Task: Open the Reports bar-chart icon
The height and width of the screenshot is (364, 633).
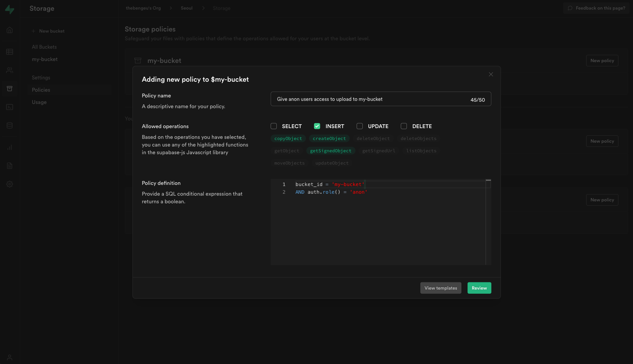Action: point(9,147)
